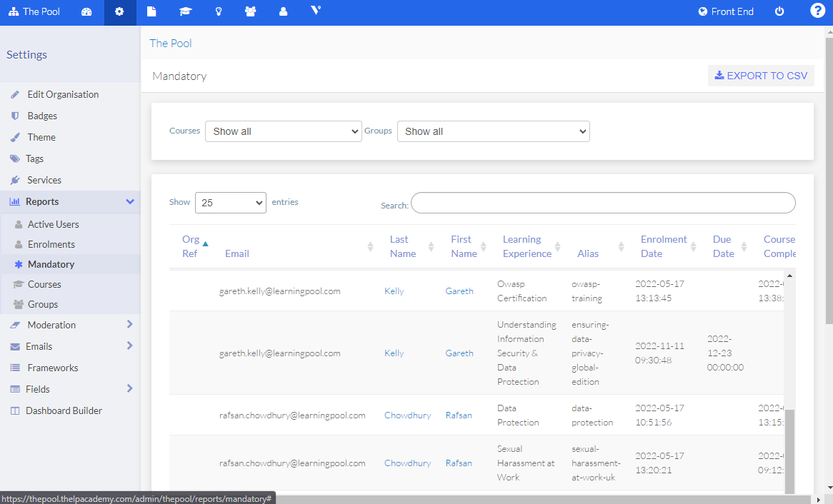Screen dimensions: 833x504
Task: Sort table by Enrolment Date column
Action: [x=664, y=246]
